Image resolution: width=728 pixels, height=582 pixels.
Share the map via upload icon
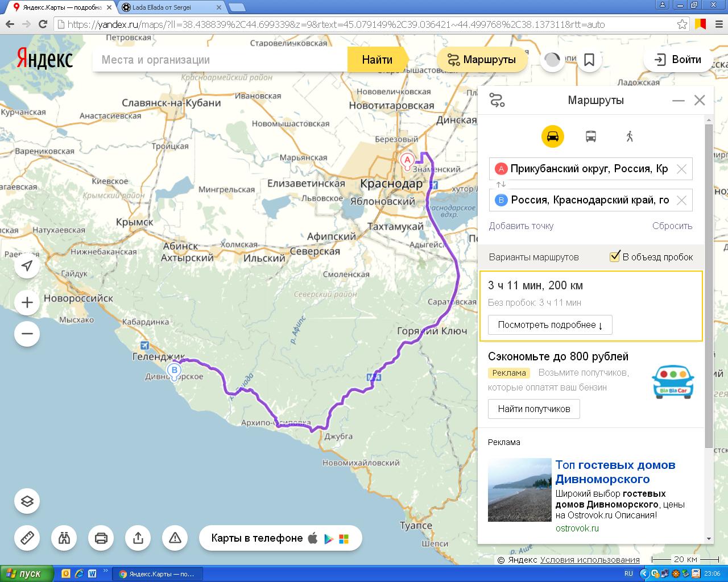(x=138, y=538)
